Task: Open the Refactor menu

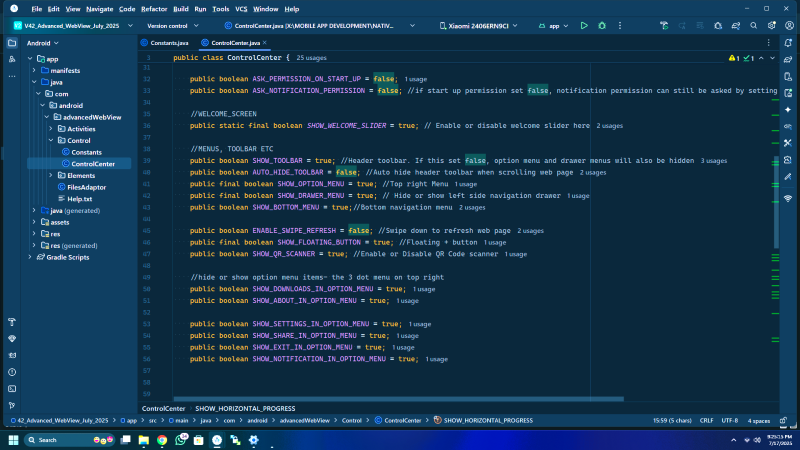Action: click(154, 9)
